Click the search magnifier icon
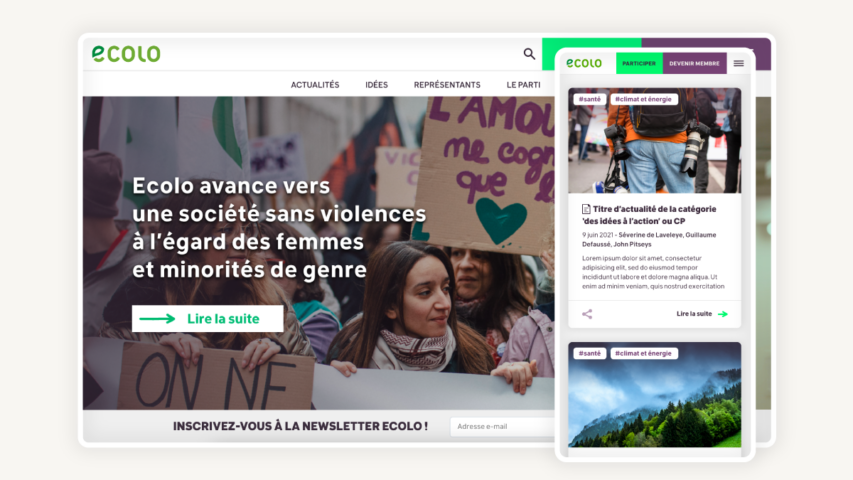This screenshot has height=480, width=853. (529, 53)
